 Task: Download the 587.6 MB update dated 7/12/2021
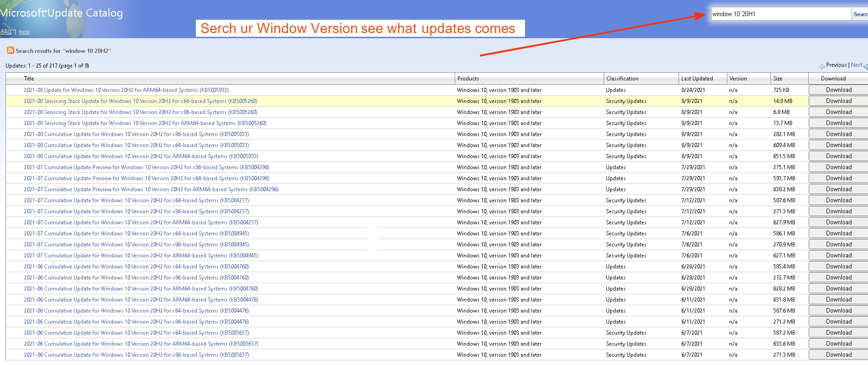pyautogui.click(x=839, y=200)
